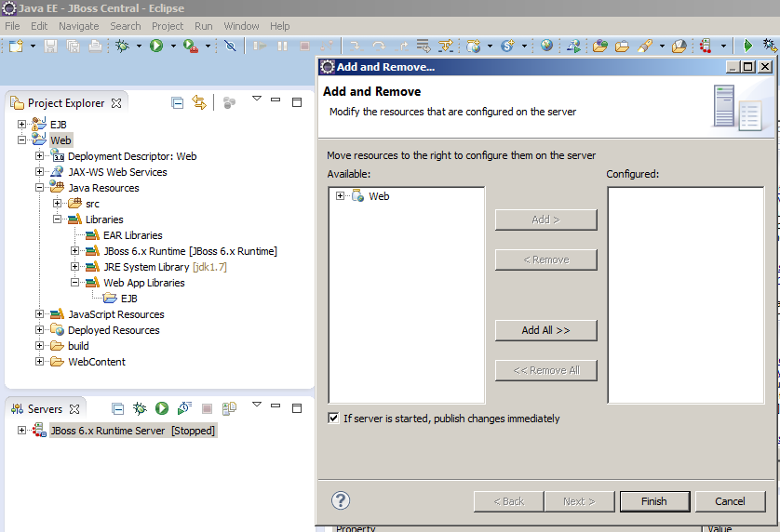Select EAR Libraries tree item
This screenshot has height=532, width=780.
(133, 235)
